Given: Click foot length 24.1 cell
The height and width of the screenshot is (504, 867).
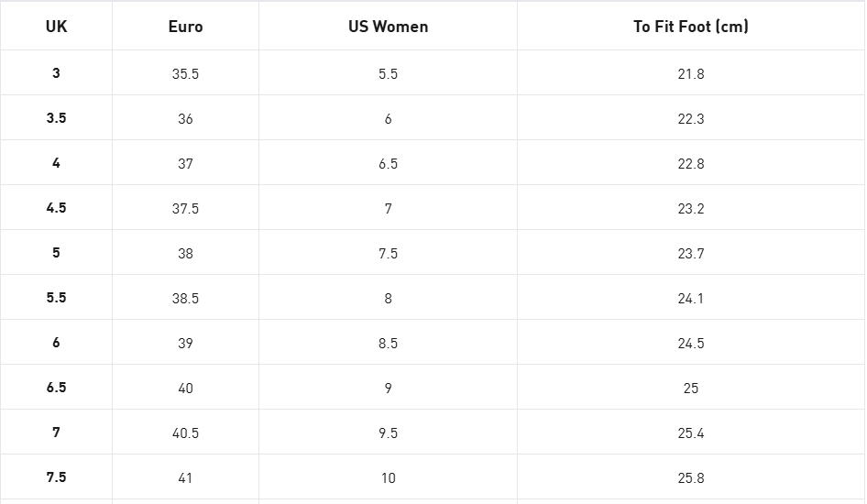Looking at the screenshot, I should 691,297.
